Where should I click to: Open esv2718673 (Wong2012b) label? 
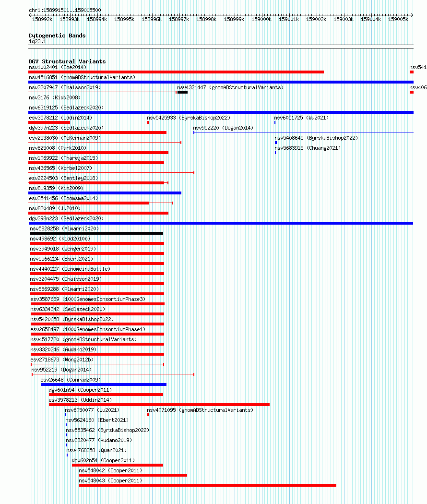[62, 360]
